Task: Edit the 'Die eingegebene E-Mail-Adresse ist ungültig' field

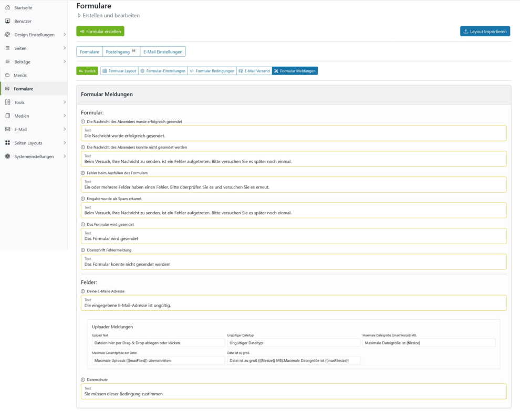Action: click(x=294, y=303)
